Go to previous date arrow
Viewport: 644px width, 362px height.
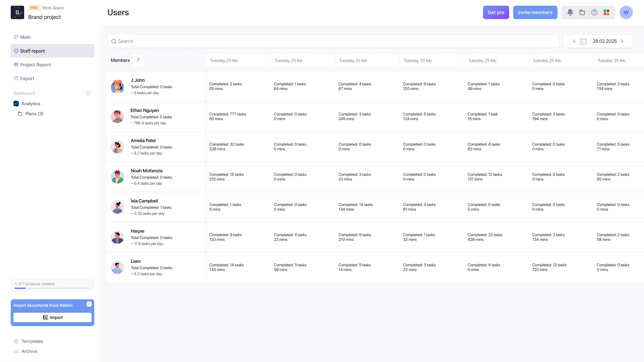574,41
